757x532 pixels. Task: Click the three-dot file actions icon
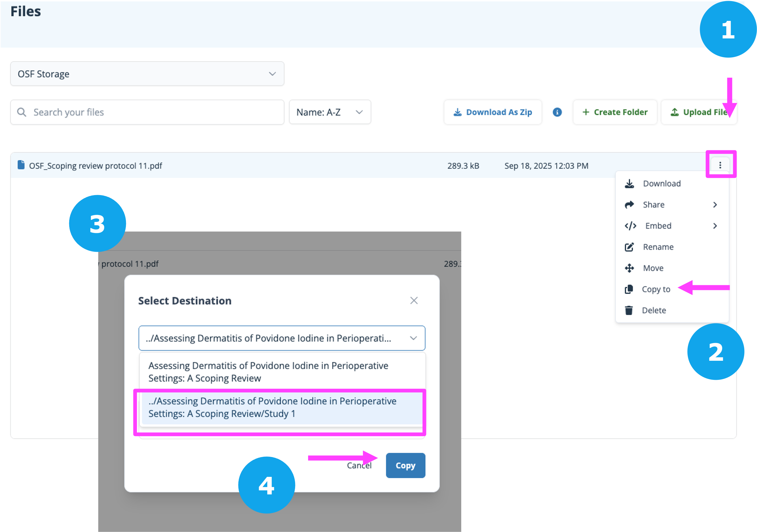[x=720, y=165]
